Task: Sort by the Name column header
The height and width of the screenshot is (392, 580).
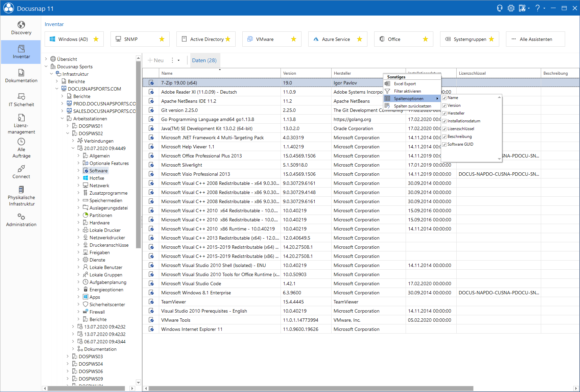Action: 220,73
